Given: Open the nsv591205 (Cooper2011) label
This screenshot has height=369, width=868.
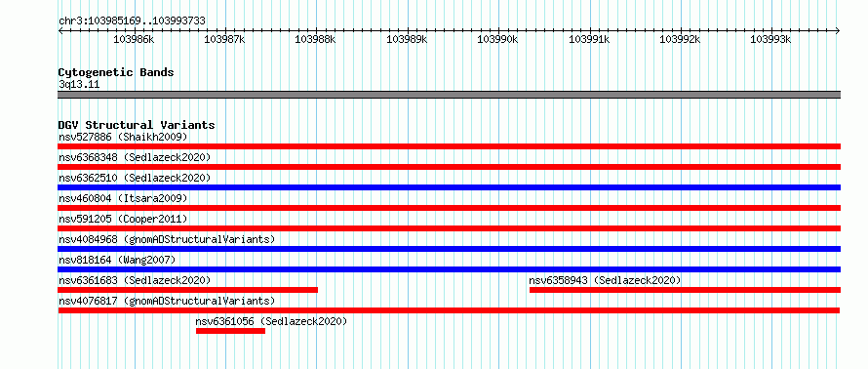Looking at the screenshot, I should point(123,219).
